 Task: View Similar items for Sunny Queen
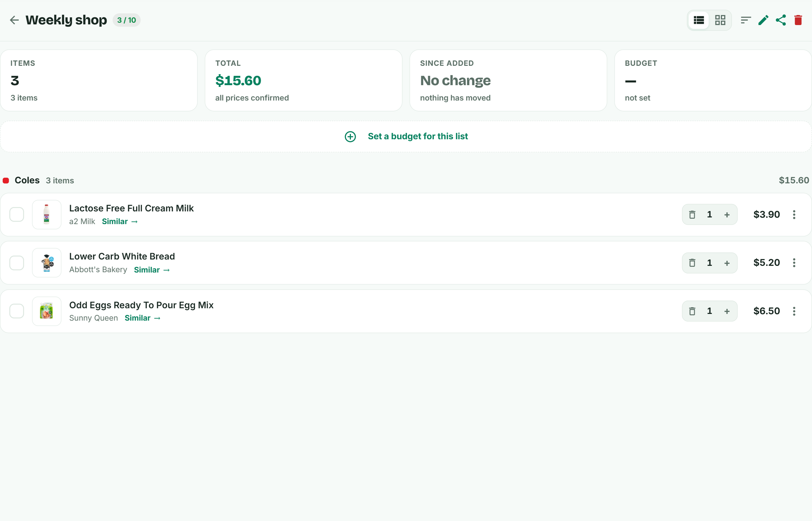[142, 318]
